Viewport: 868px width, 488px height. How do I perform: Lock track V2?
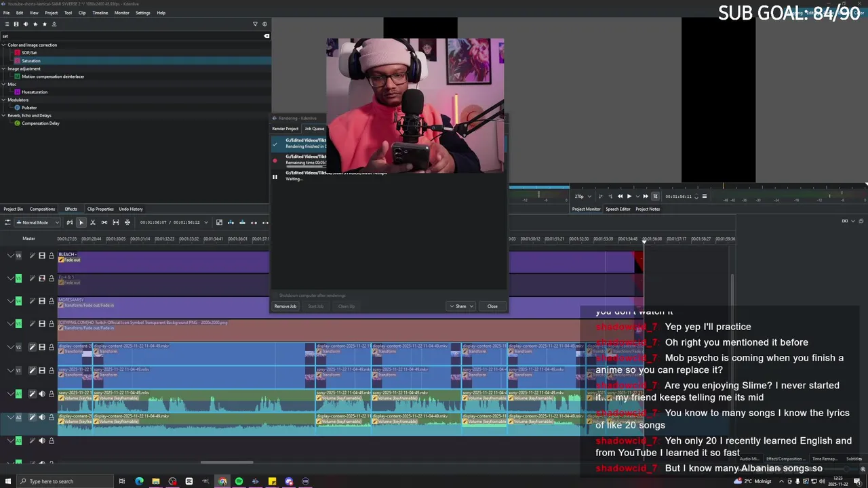tap(51, 347)
